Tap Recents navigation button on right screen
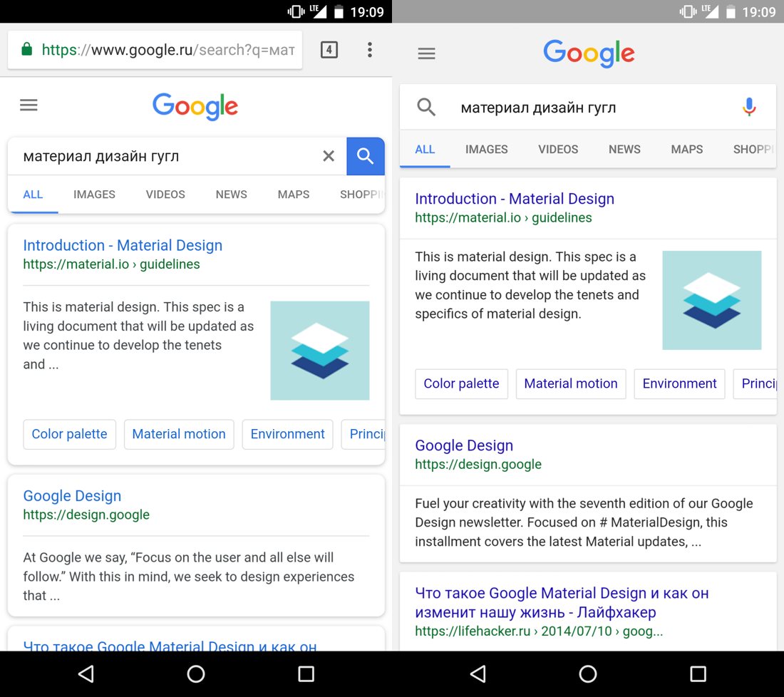The image size is (784, 697). pyautogui.click(x=698, y=674)
